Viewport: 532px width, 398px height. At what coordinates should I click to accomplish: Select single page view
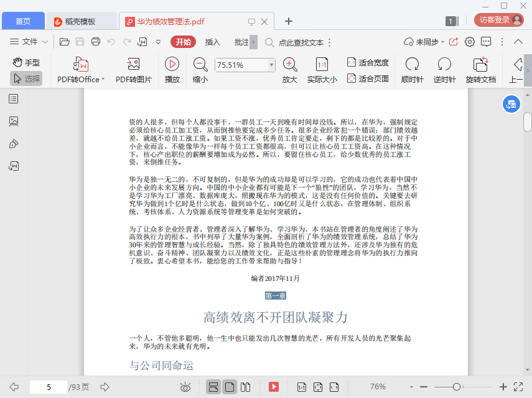coord(230,387)
